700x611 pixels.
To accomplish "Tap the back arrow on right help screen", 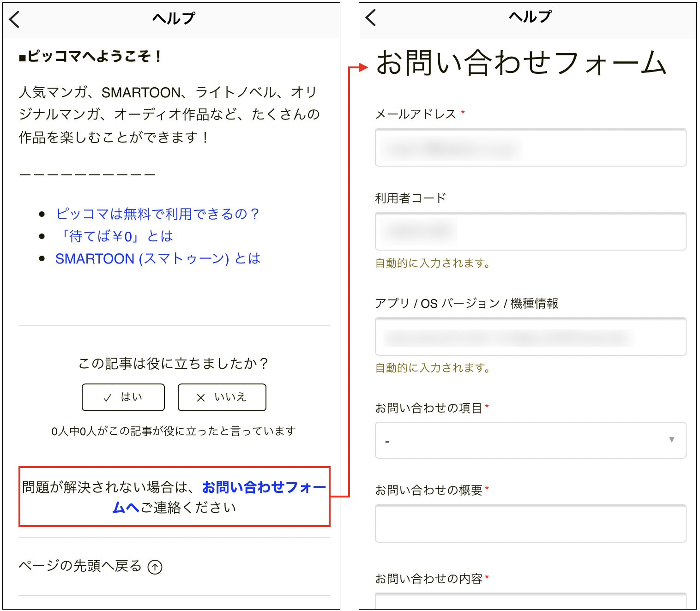I will [x=371, y=18].
